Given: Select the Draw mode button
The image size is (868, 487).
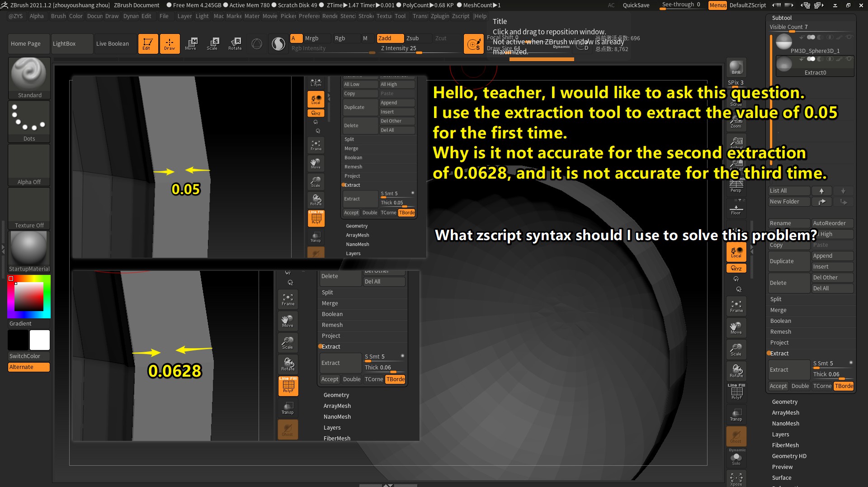Looking at the screenshot, I should pos(170,43).
